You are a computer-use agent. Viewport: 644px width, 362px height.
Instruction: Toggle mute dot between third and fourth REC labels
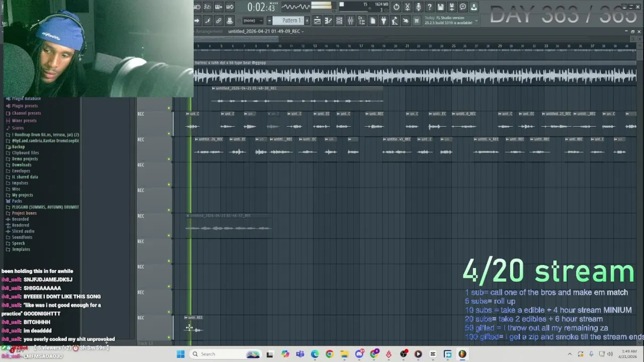169,185
